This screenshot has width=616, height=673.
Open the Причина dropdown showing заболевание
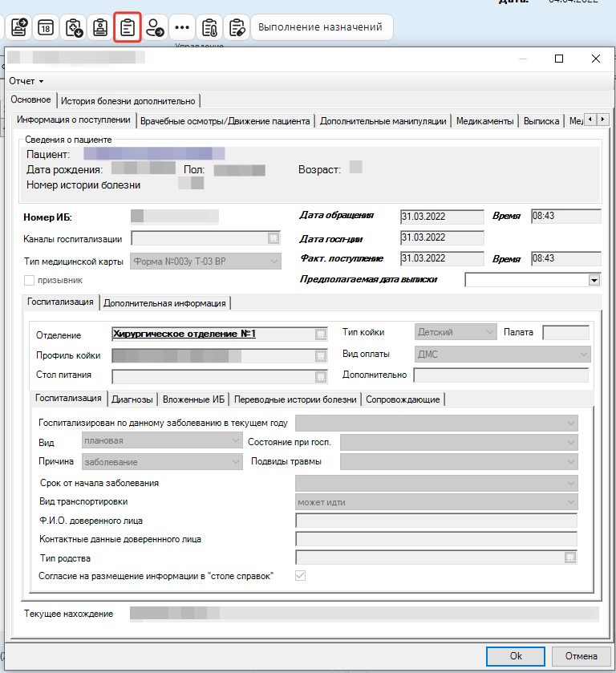tap(162, 462)
